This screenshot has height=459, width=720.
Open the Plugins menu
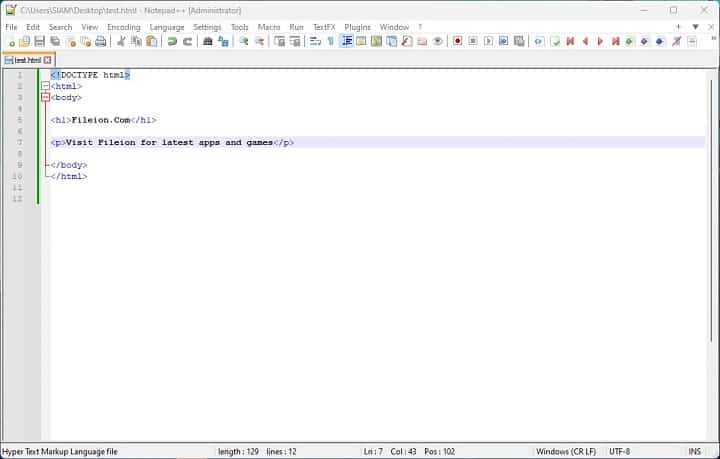pos(357,27)
